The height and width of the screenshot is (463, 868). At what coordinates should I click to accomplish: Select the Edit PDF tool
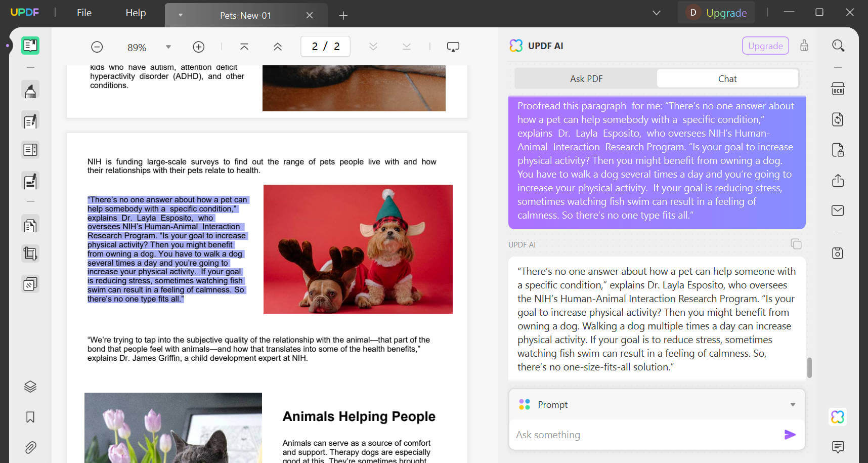click(x=30, y=120)
